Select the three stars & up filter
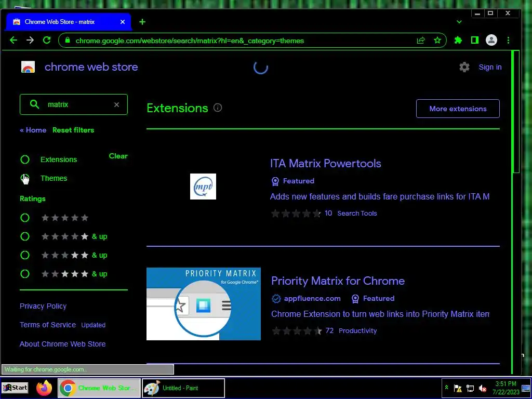 tap(25, 255)
